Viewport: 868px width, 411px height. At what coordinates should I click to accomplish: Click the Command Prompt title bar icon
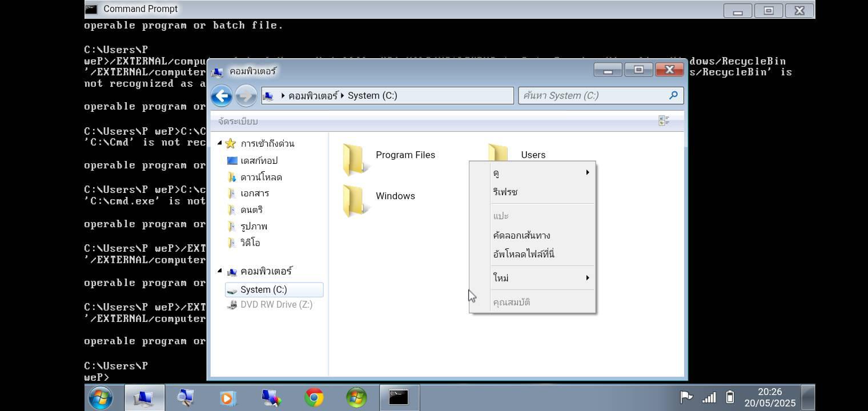[x=91, y=9]
